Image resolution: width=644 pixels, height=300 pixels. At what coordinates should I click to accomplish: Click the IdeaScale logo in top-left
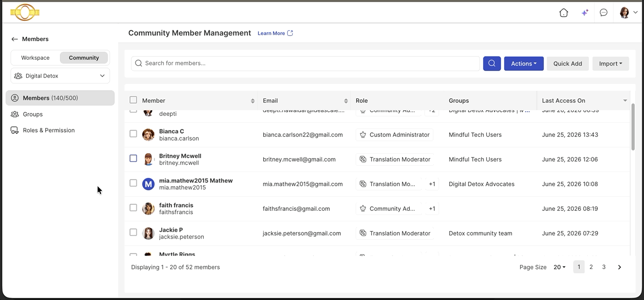pos(25,12)
